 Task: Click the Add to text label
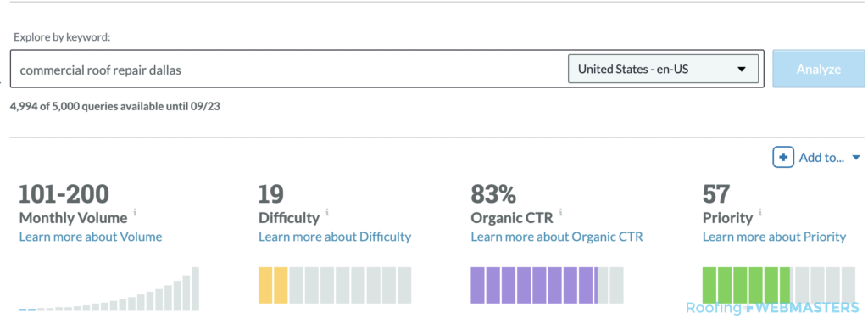coord(821,158)
